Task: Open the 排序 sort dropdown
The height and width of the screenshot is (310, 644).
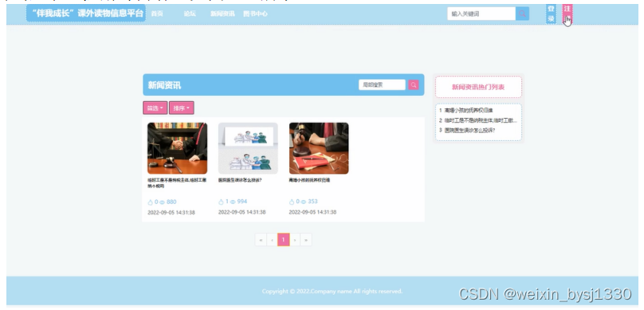Action: click(182, 108)
